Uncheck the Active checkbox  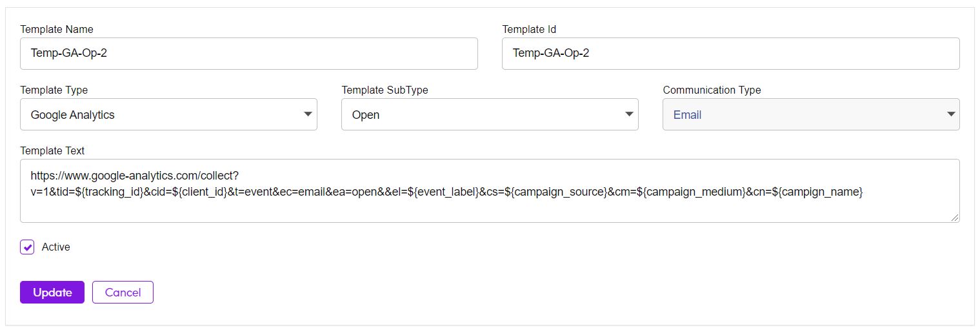(27, 247)
